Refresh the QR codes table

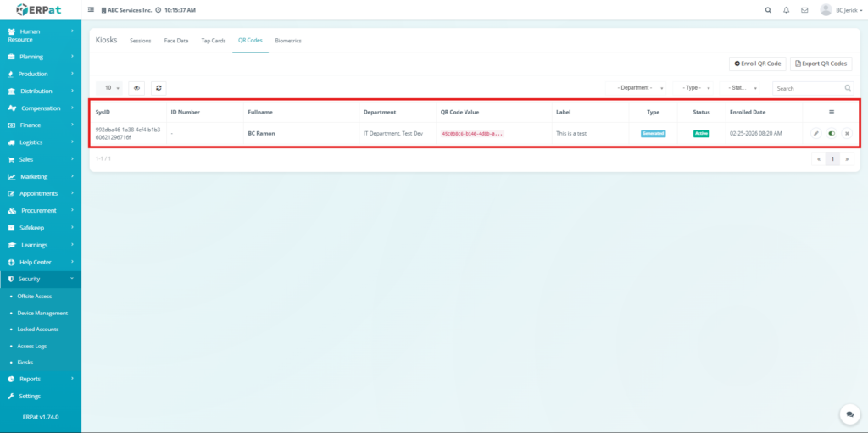[x=159, y=87]
